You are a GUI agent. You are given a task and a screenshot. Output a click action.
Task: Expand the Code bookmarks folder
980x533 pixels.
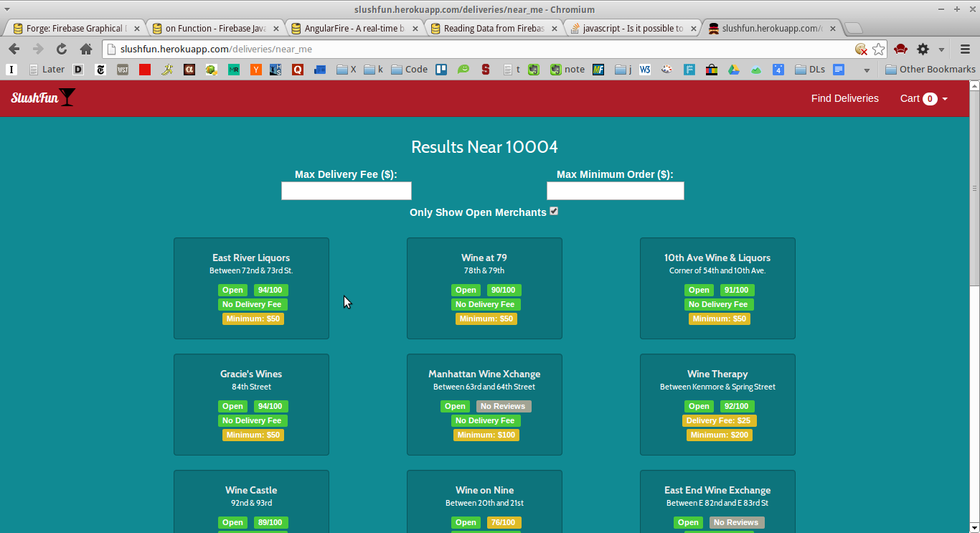(x=410, y=70)
